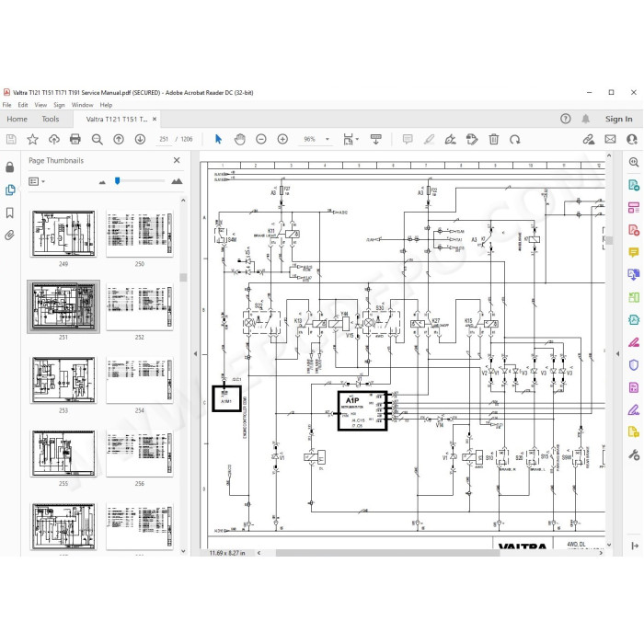The height and width of the screenshot is (644, 644).
Task: Open the Window menu
Action: click(x=83, y=105)
